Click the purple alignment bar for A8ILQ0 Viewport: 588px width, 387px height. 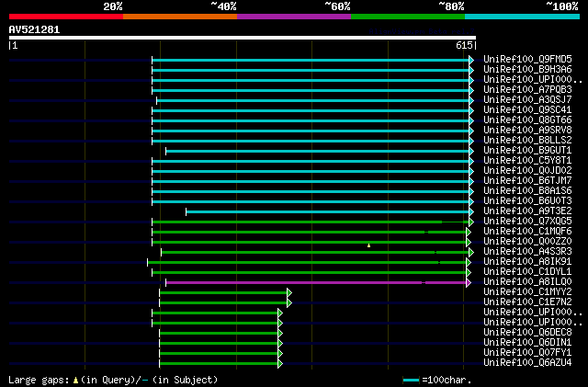(x=316, y=282)
